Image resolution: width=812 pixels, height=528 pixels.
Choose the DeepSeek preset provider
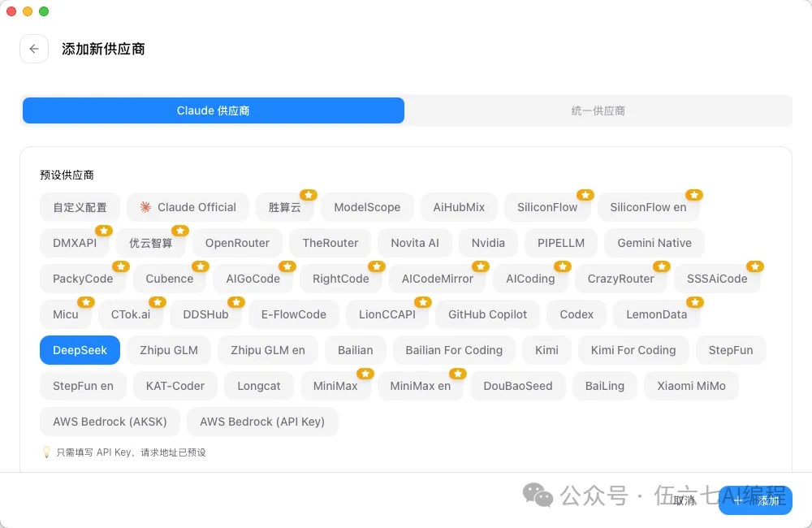pyautogui.click(x=80, y=350)
